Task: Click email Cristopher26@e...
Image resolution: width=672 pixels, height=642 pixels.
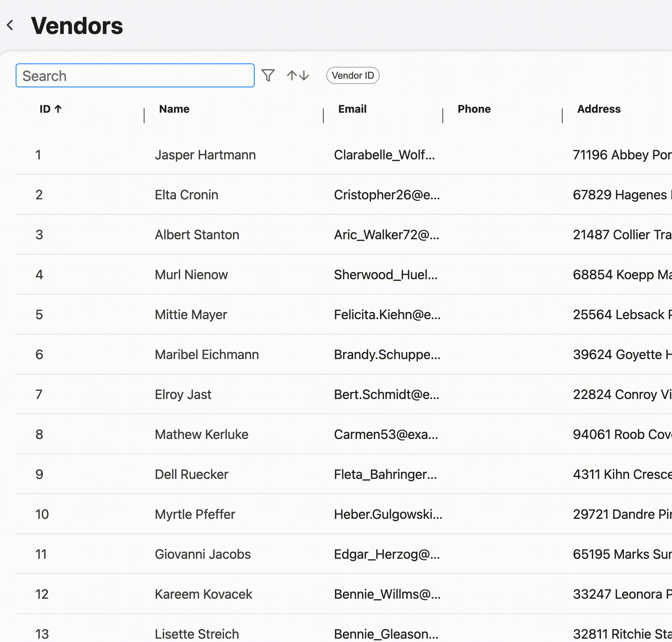Action: (x=387, y=195)
